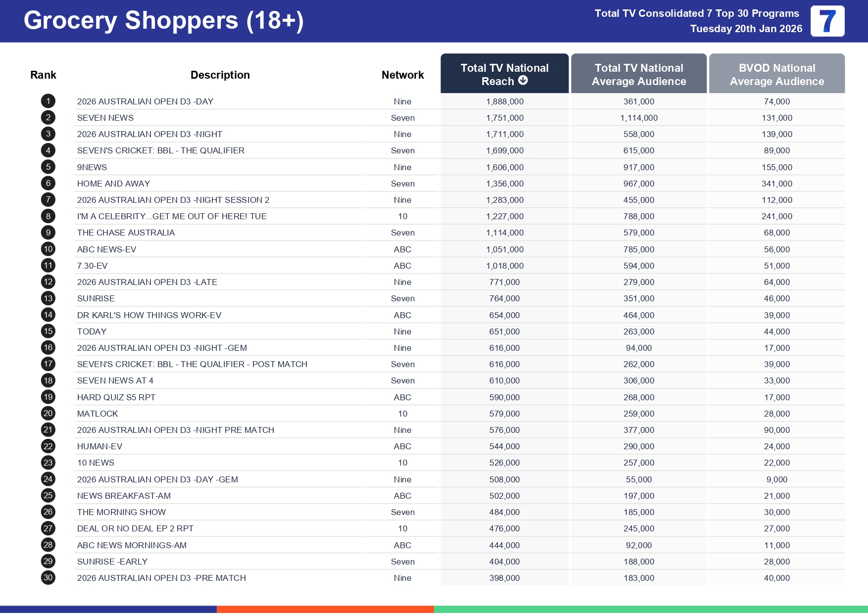Click the sort arrow beside Reach

[523, 81]
